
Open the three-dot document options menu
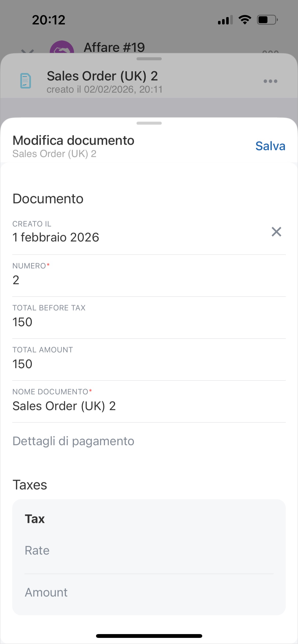270,81
